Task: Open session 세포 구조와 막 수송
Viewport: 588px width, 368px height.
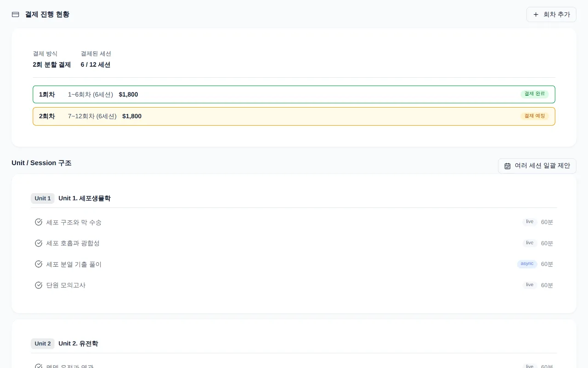Action: [294, 222]
